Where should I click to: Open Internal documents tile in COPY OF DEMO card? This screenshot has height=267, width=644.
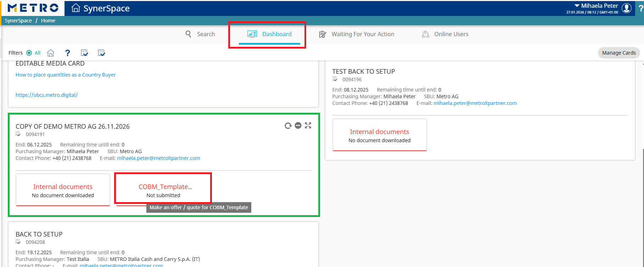(63, 190)
